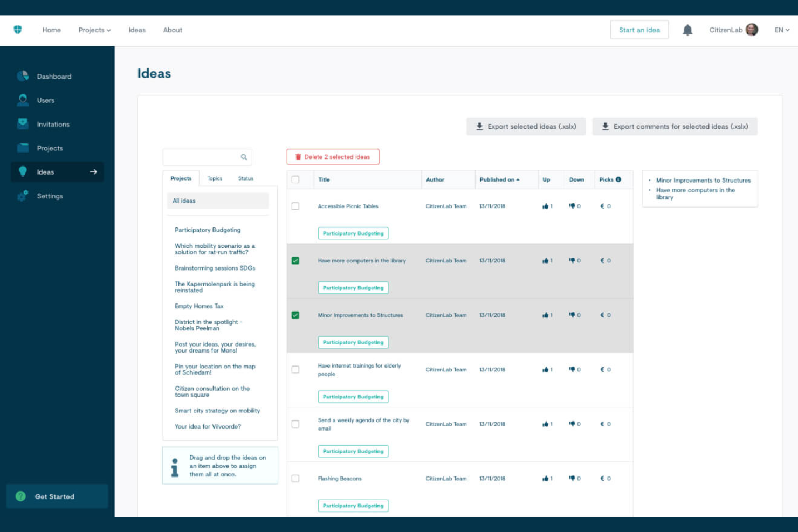Click the Get Started help icon
Image resolution: width=798 pixels, height=532 pixels.
point(20,496)
